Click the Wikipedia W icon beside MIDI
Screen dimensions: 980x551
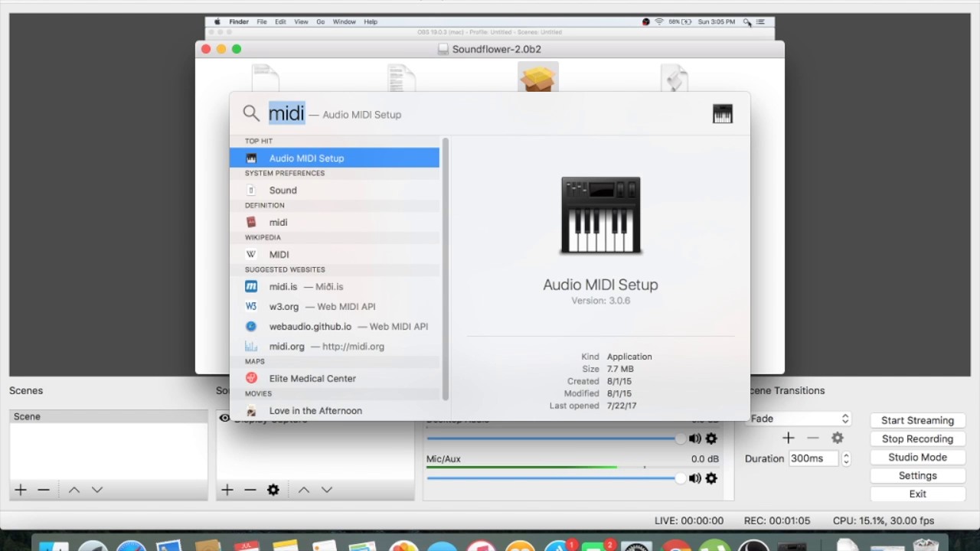tap(251, 254)
